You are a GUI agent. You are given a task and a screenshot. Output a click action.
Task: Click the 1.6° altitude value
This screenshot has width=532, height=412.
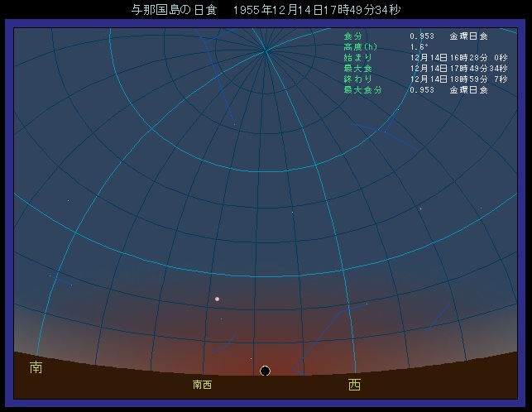coord(418,47)
